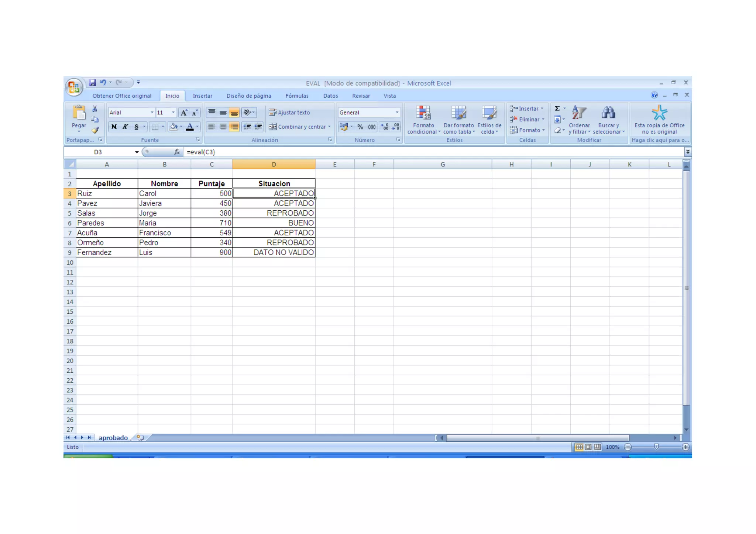The height and width of the screenshot is (534, 756).
Task: Click the increase font size icon
Action: 184,113
